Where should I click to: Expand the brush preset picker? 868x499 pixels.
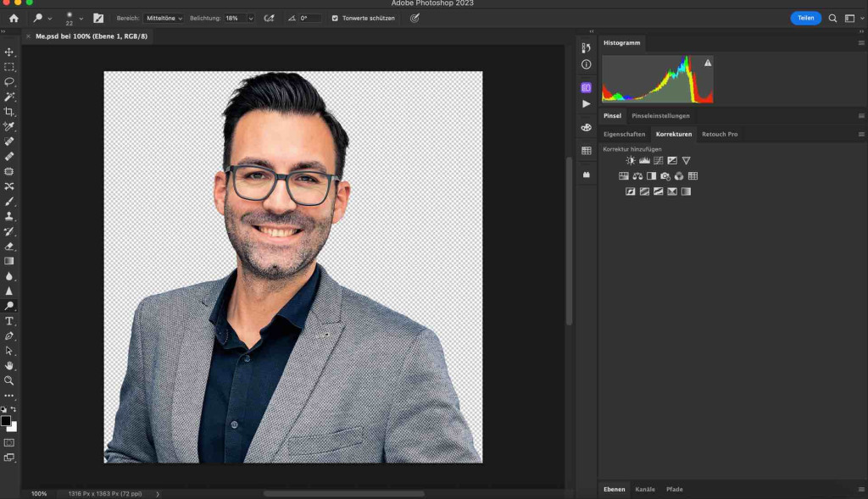point(81,18)
